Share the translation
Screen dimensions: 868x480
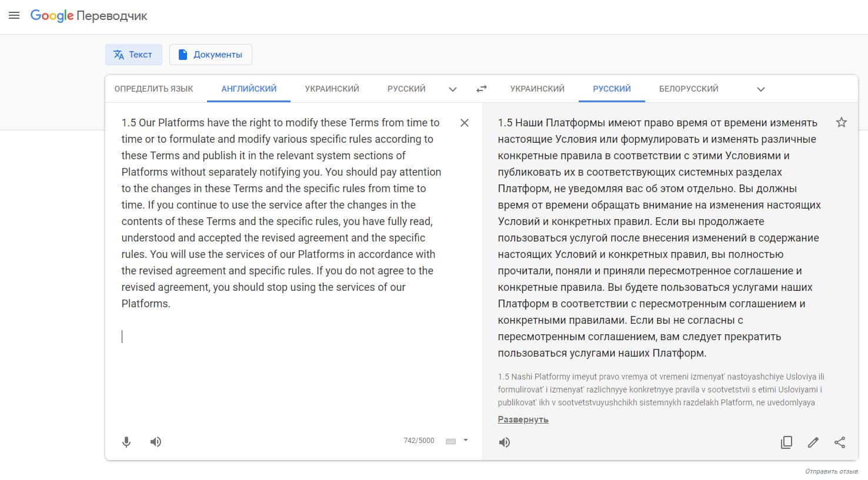click(x=840, y=442)
